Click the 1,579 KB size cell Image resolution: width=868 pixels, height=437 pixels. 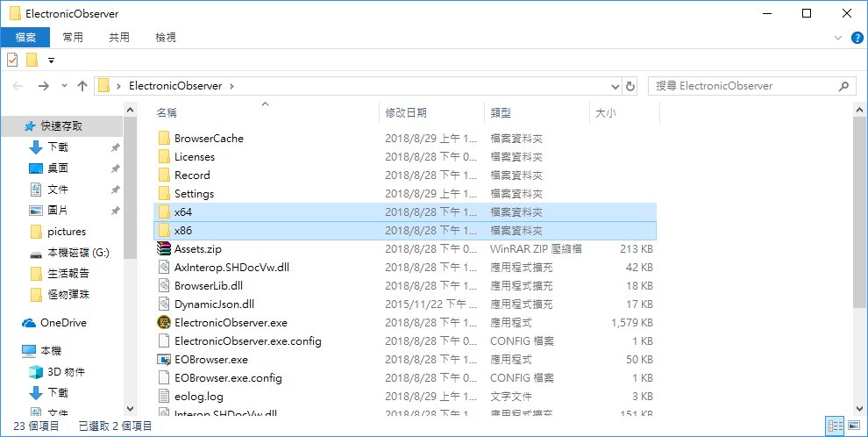tap(631, 322)
